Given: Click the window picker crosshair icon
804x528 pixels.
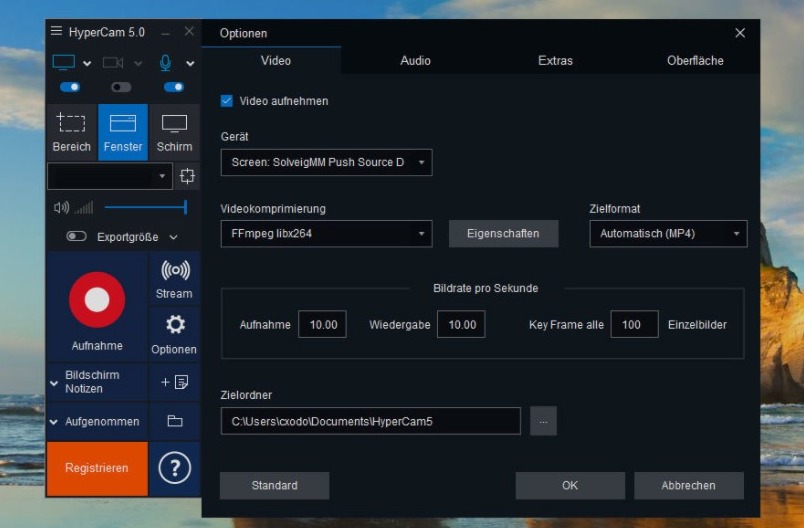Looking at the screenshot, I should click(x=187, y=177).
